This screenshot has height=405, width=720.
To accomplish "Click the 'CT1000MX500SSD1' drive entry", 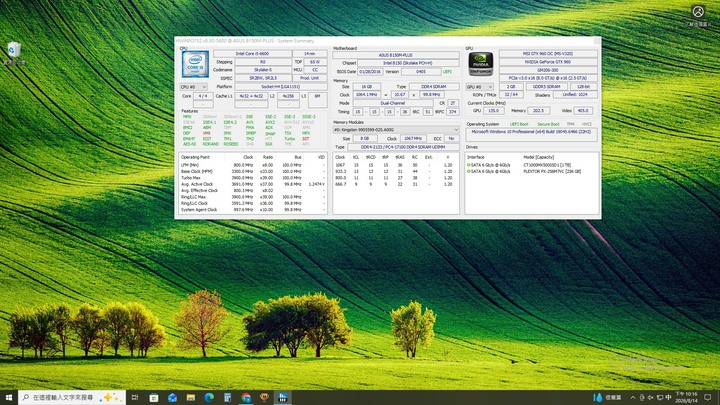I will coord(547,165).
